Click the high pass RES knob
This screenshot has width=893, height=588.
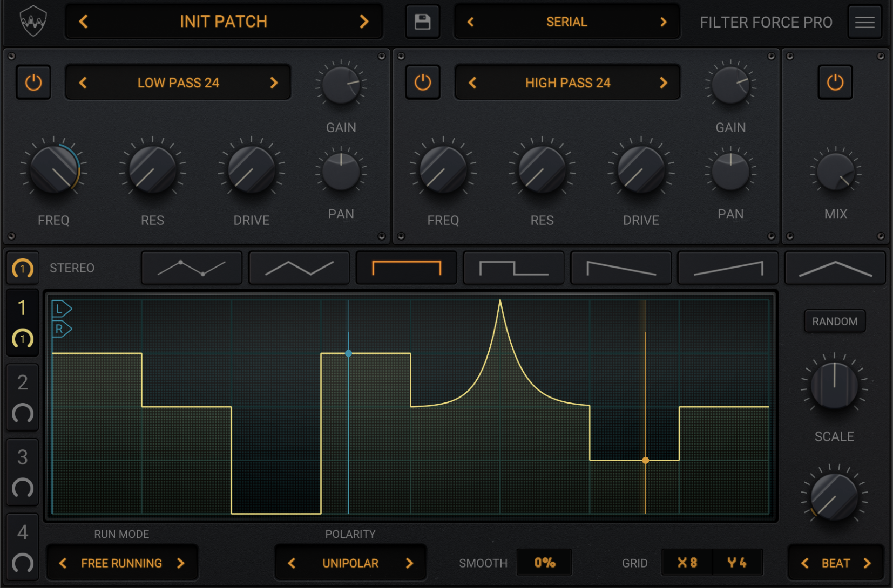click(x=542, y=169)
